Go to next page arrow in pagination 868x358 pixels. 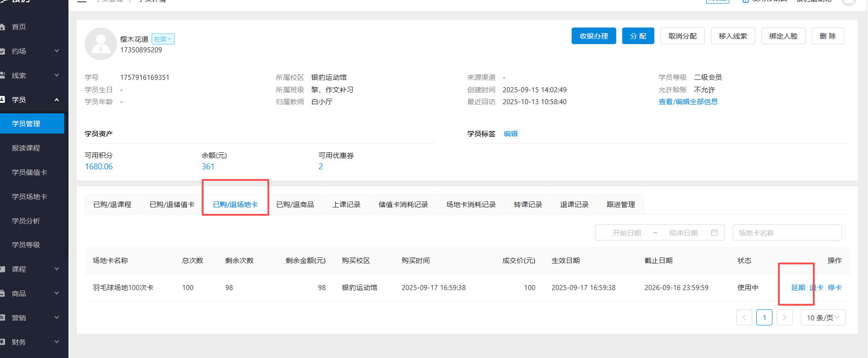784,318
